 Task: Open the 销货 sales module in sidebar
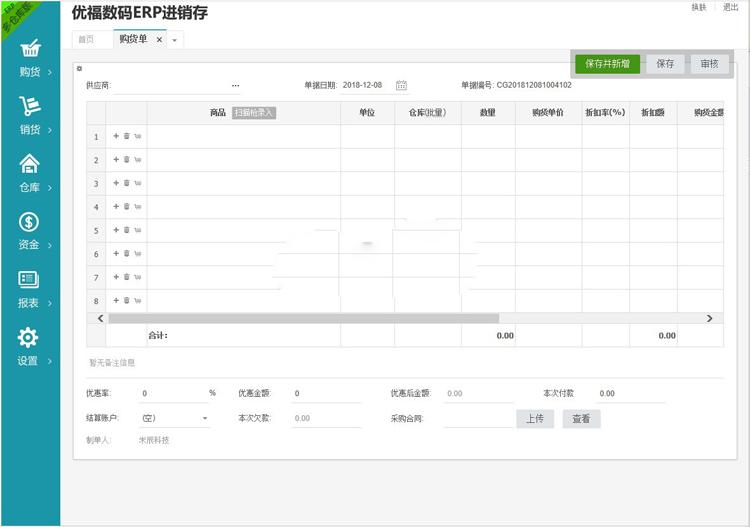click(x=30, y=115)
